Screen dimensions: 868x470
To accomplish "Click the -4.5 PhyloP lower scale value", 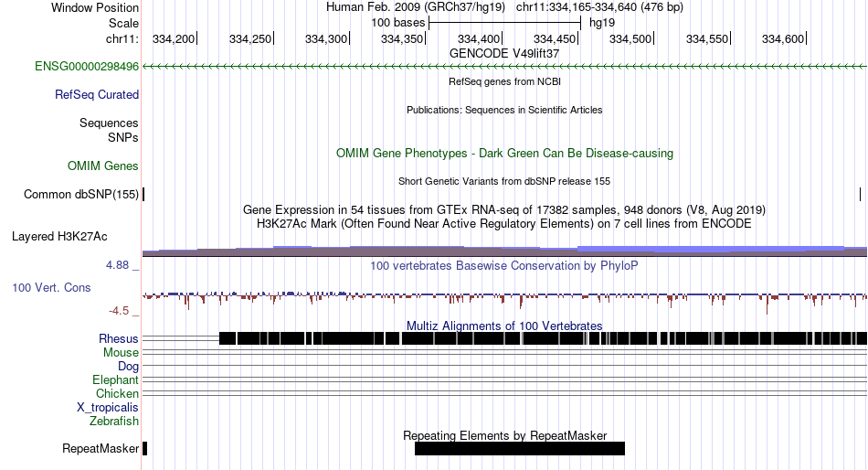I will [119, 310].
